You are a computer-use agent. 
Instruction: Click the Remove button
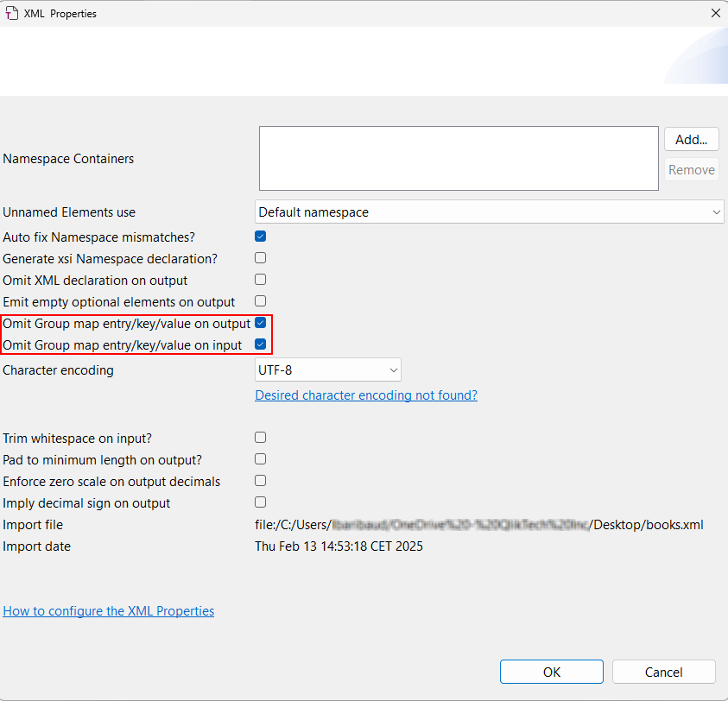691,169
